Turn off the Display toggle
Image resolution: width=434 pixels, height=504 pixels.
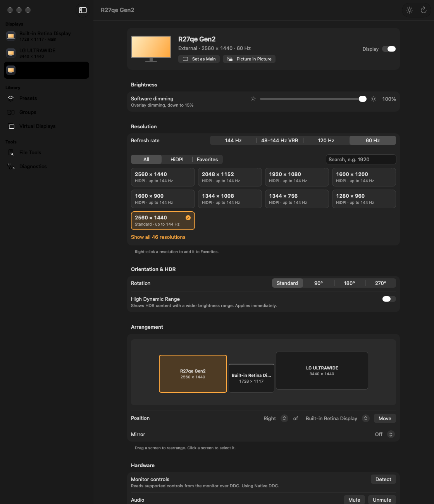point(389,49)
